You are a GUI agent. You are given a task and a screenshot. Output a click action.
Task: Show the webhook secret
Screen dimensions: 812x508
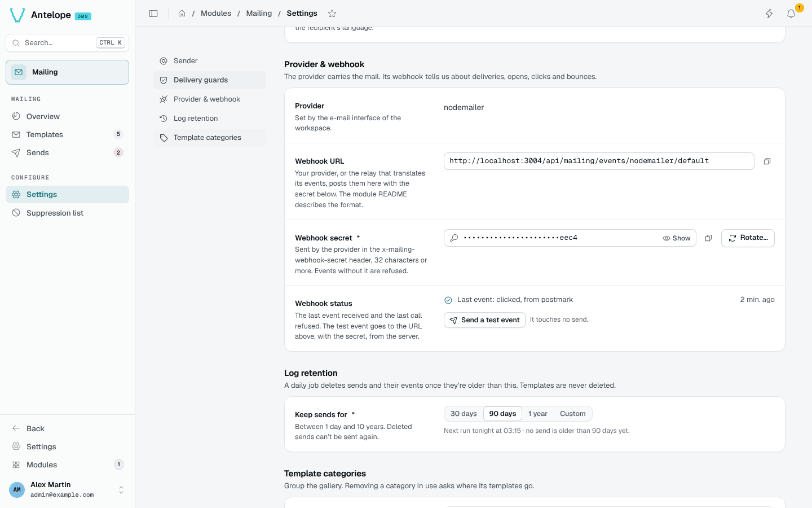click(677, 238)
